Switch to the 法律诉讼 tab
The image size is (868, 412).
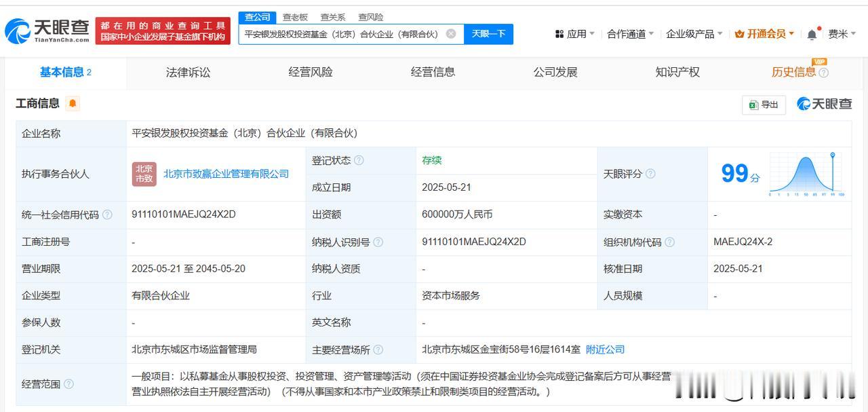coord(188,72)
